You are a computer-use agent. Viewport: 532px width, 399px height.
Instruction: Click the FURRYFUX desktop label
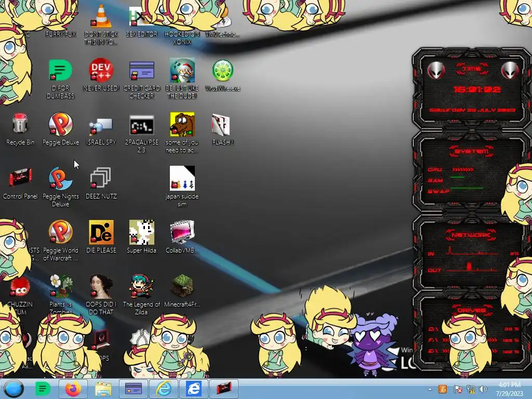tap(61, 34)
